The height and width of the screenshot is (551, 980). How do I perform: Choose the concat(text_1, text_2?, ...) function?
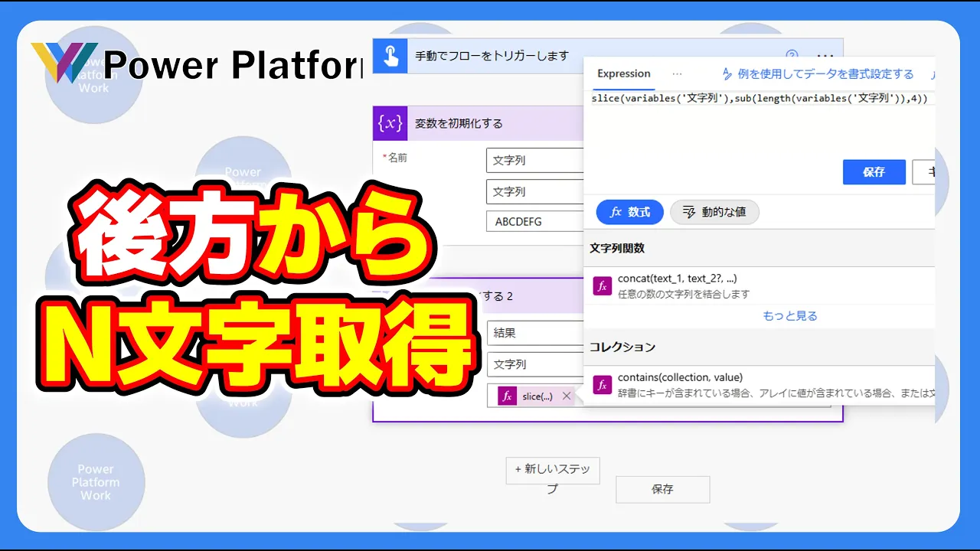tap(759, 286)
